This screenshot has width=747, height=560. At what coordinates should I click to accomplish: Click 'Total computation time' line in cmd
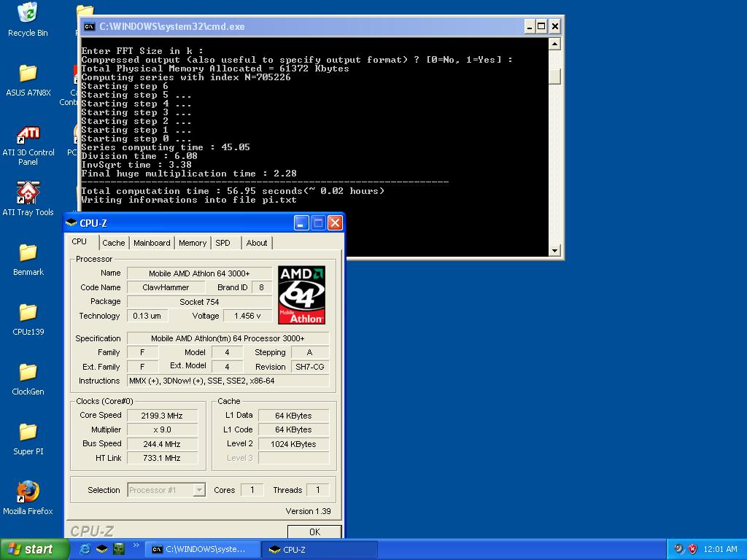233,191
